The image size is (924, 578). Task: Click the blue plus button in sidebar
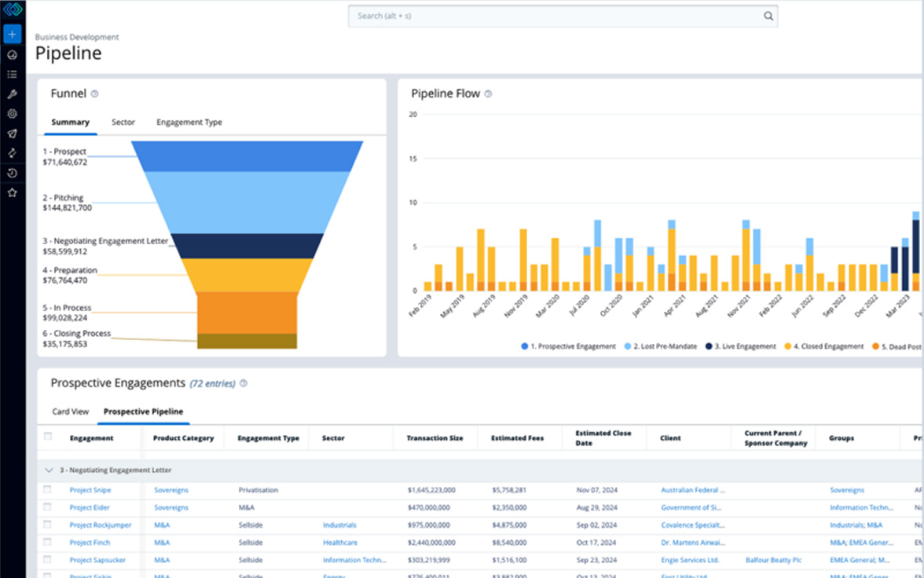click(12, 35)
